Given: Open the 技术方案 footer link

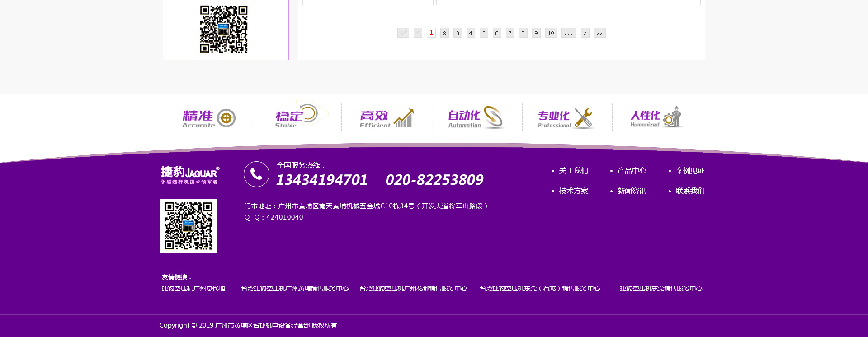Looking at the screenshot, I should point(573,191).
